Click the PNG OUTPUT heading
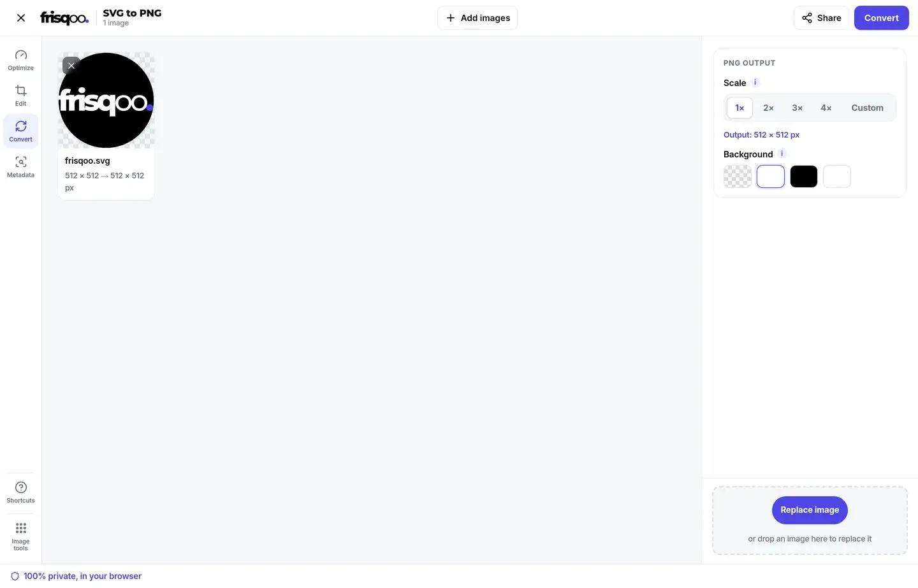918x588 pixels. point(749,63)
